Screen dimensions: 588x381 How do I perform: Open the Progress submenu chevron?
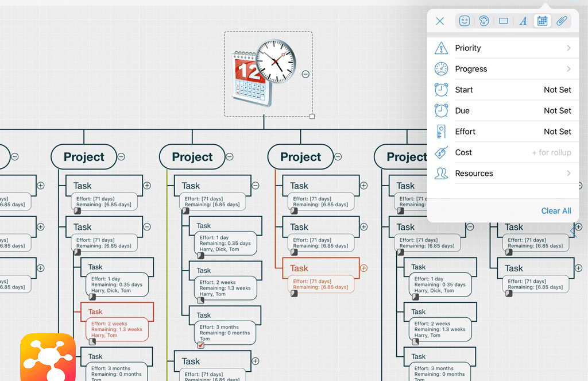568,69
